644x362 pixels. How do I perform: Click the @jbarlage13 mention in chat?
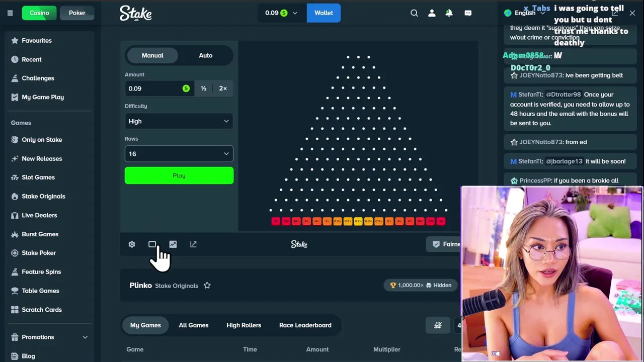[564, 161]
